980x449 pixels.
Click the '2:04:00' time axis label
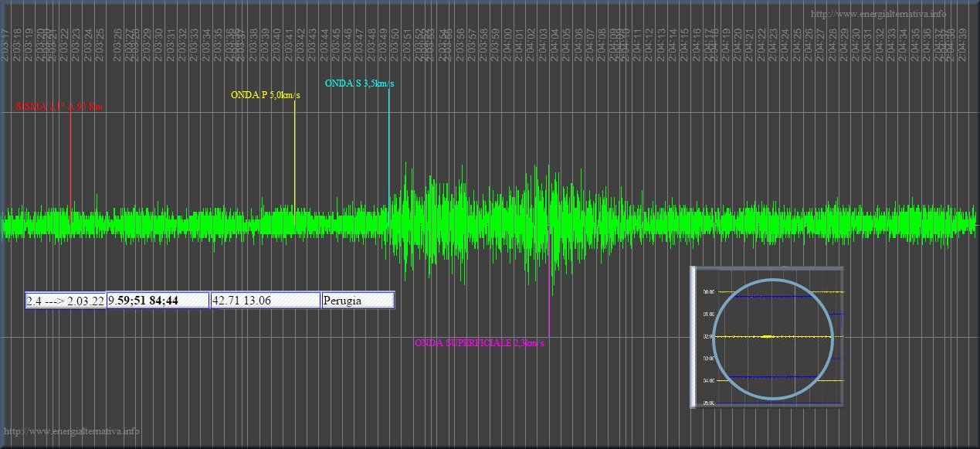coord(508,44)
